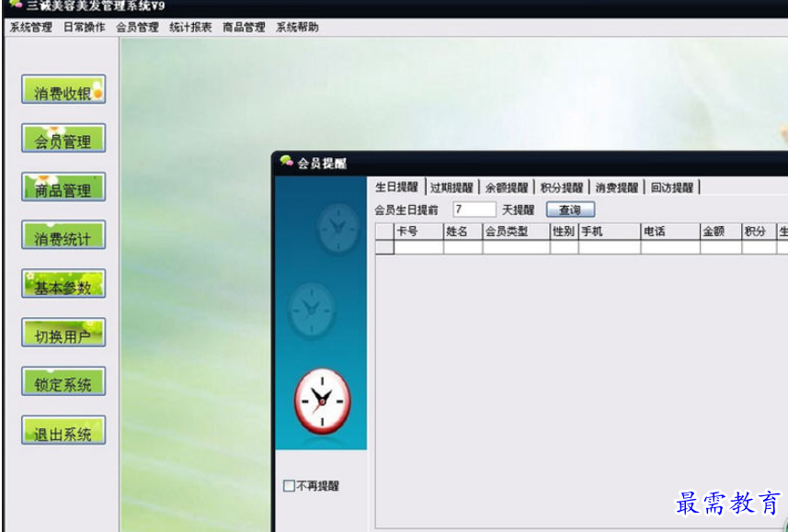Click the 电话 column header
Image resolution: width=788 pixels, height=532 pixels.
click(x=670, y=232)
